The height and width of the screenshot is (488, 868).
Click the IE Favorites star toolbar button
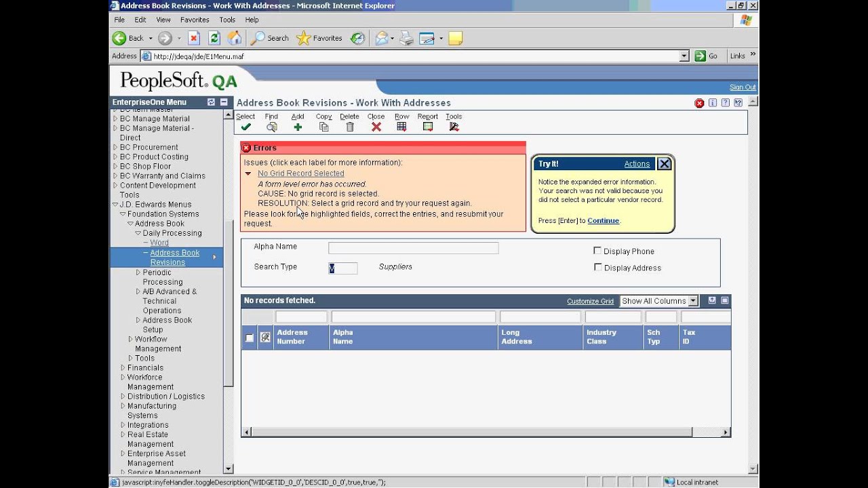coord(319,38)
